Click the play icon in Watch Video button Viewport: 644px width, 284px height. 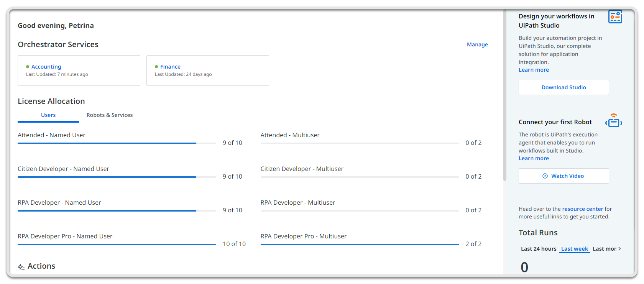pos(545,176)
